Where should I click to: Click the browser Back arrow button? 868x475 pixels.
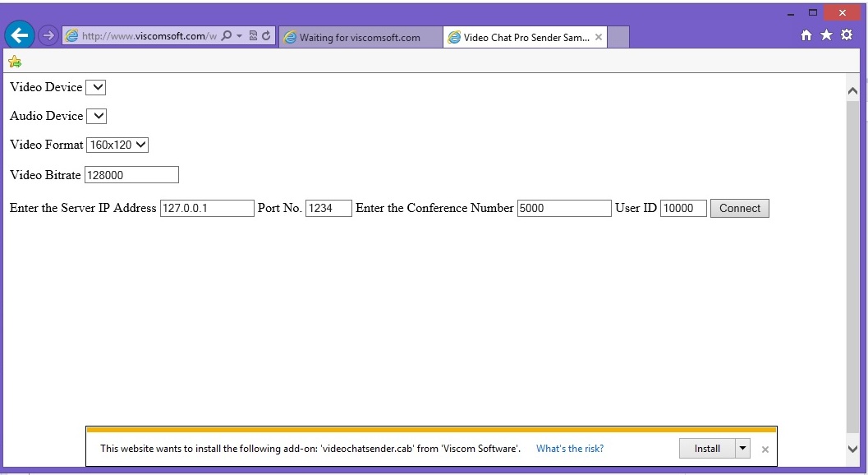[20, 35]
